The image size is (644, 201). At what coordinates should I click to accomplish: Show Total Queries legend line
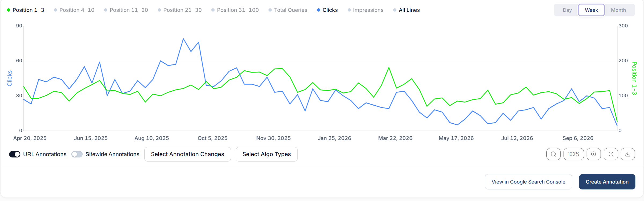pyautogui.click(x=288, y=10)
